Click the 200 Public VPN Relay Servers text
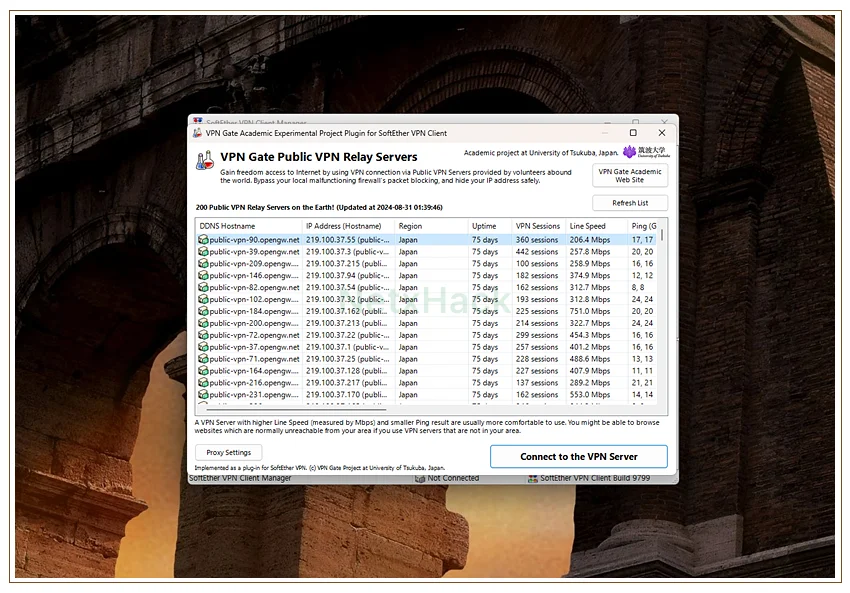This screenshot has height=593, width=850. 319,207
